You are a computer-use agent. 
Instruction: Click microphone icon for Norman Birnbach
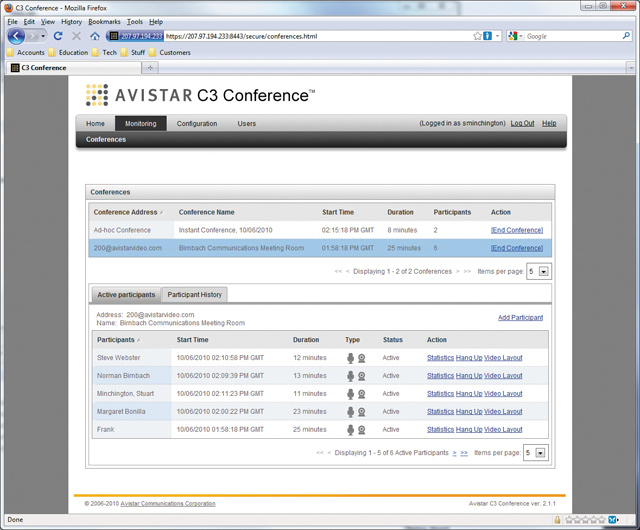(350, 376)
